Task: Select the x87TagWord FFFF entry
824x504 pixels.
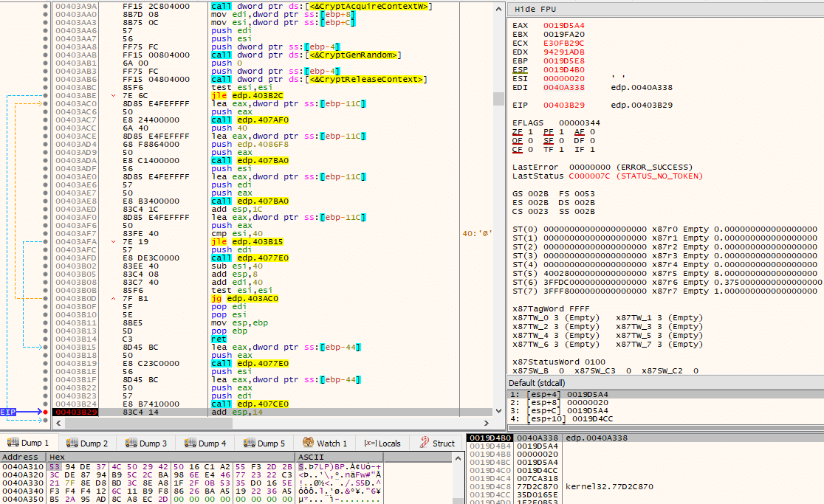Action: [x=551, y=308]
